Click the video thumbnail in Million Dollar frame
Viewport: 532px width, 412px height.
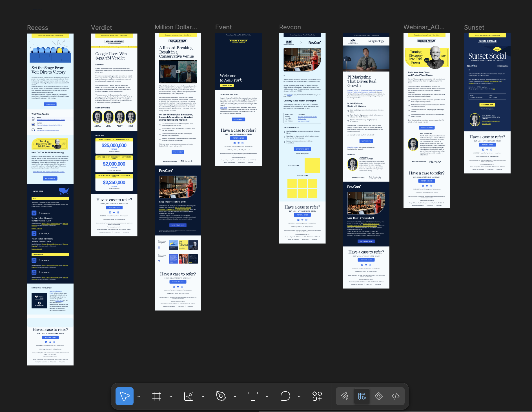pos(178,72)
